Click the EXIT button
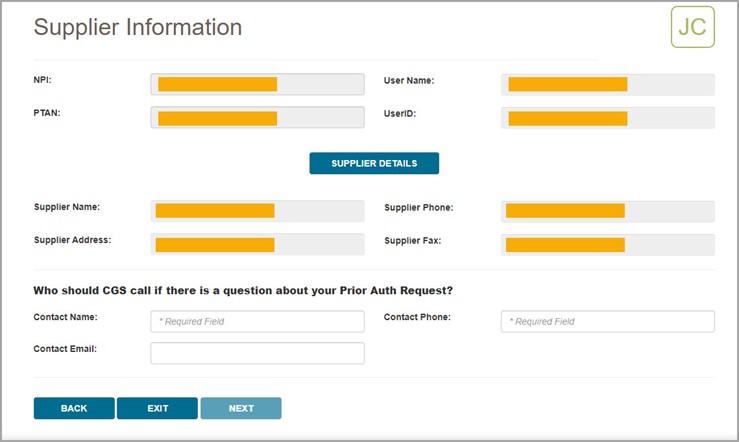This screenshot has height=442, width=739. point(157,408)
